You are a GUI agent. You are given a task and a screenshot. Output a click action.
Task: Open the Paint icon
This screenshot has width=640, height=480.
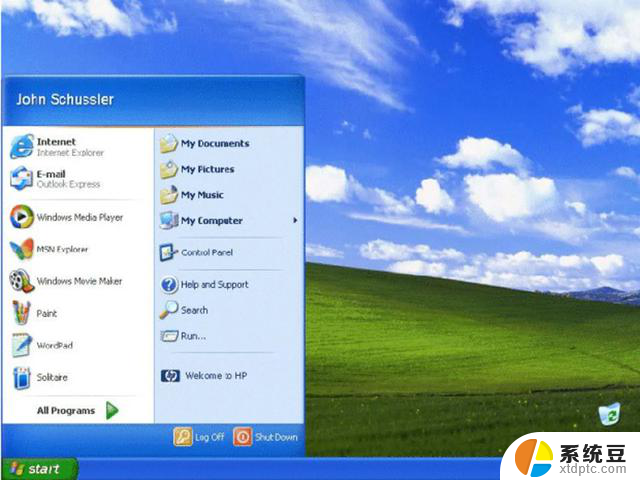tap(21, 313)
